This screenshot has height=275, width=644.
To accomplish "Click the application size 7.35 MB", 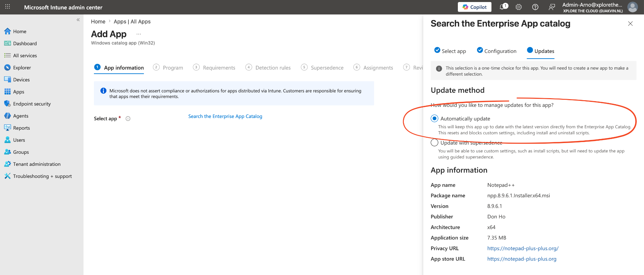I will pos(497,238).
